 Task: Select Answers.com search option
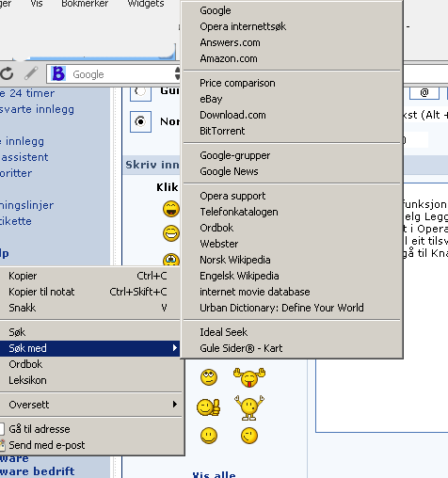coord(292,42)
